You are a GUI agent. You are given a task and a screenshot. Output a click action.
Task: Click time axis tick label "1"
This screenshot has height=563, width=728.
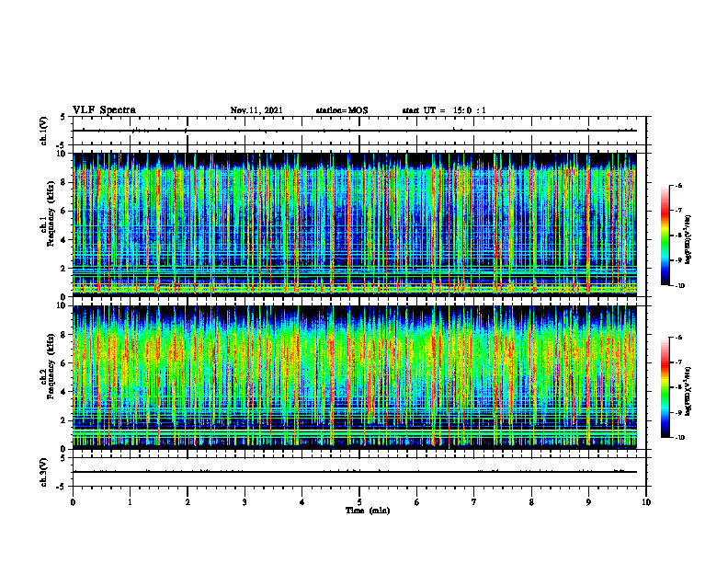130,502
